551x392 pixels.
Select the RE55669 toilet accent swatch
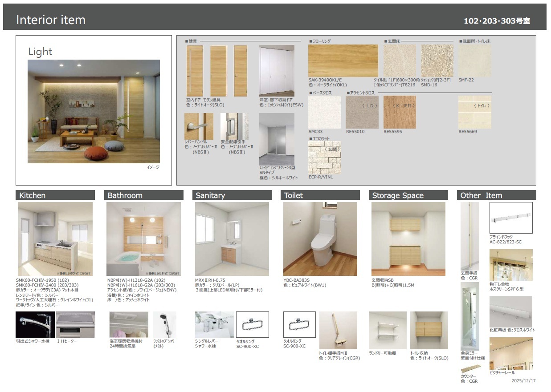pos(474,112)
